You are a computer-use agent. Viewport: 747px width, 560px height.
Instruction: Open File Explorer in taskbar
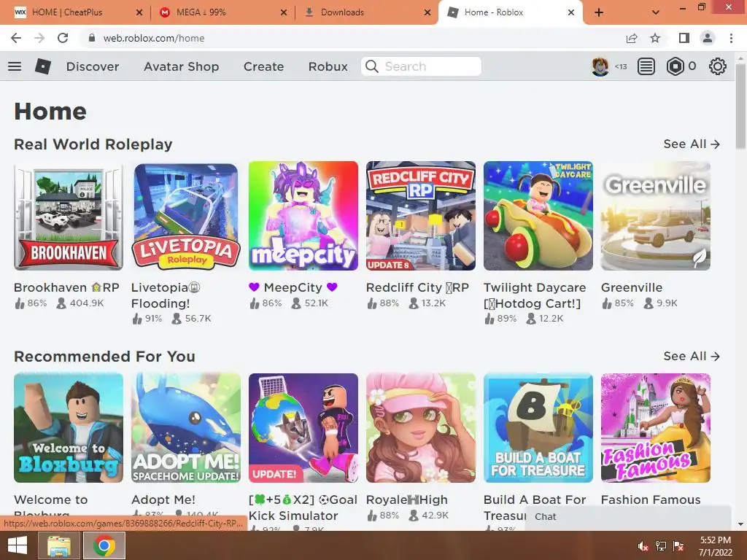pyautogui.click(x=59, y=545)
